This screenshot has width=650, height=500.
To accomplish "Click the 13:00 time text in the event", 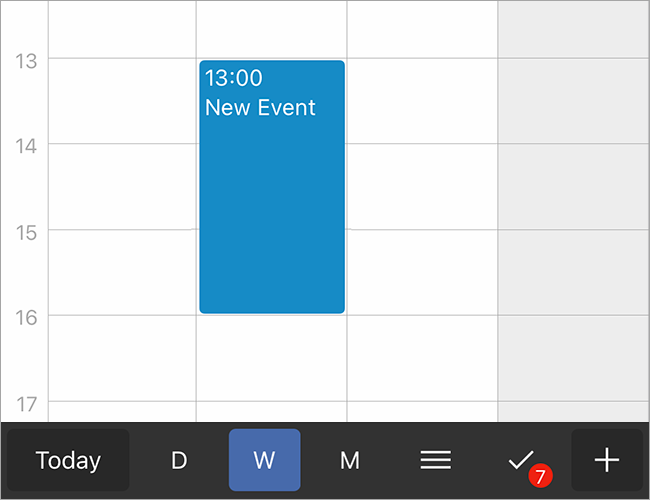I will tap(234, 79).
